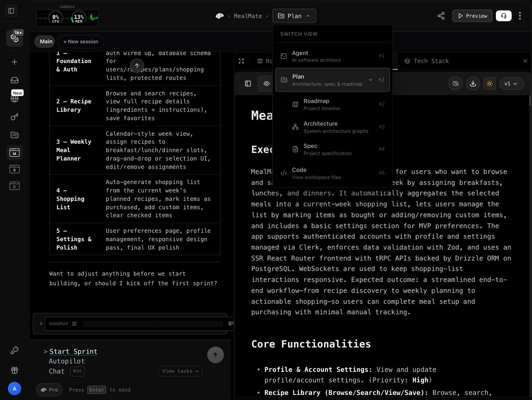
Task: Select the B project window icon
Action: click(15, 169)
